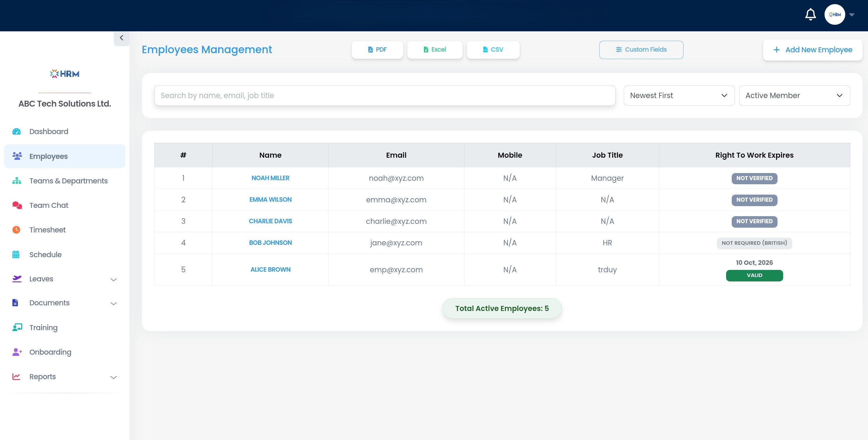Click the HRM profile avatar

(x=834, y=14)
